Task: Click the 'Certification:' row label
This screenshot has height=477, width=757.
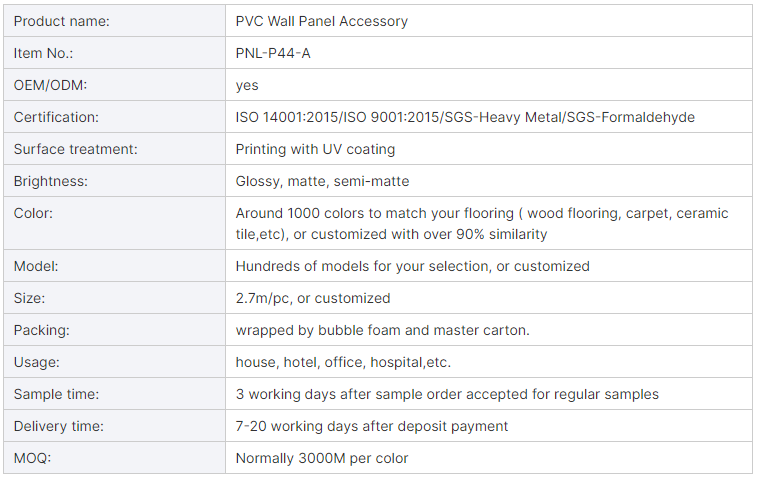Action: coord(56,117)
